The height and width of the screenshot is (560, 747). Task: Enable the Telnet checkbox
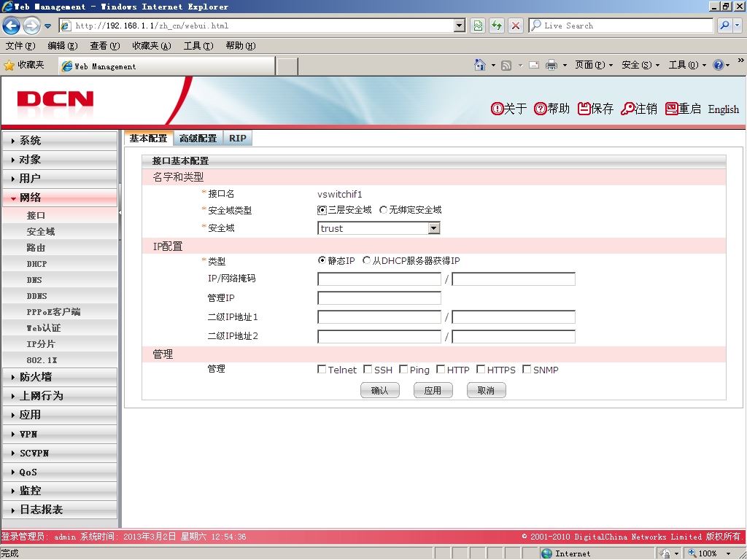click(322, 370)
